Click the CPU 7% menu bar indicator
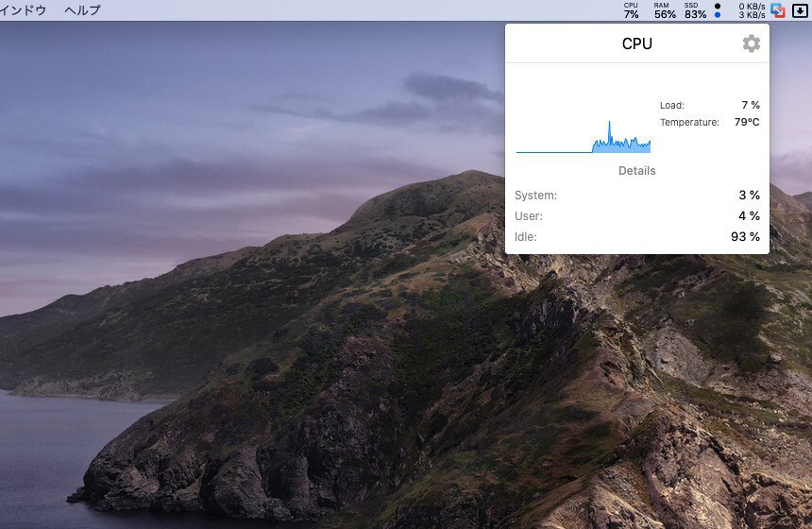 (631, 10)
